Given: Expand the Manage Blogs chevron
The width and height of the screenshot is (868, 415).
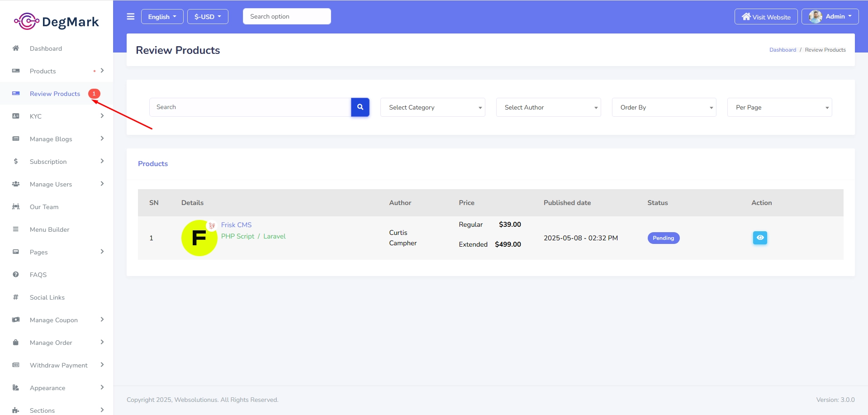Looking at the screenshot, I should [x=102, y=138].
